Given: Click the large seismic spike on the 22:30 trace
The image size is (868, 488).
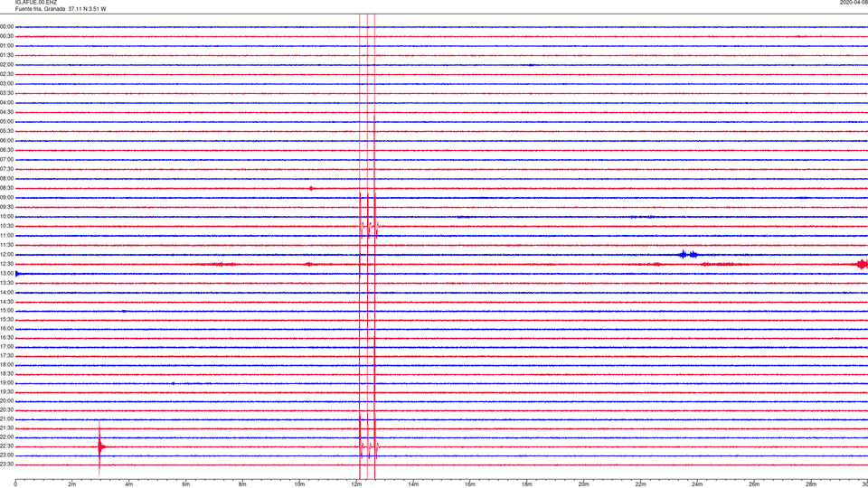Looking at the screenshot, I should [100, 446].
